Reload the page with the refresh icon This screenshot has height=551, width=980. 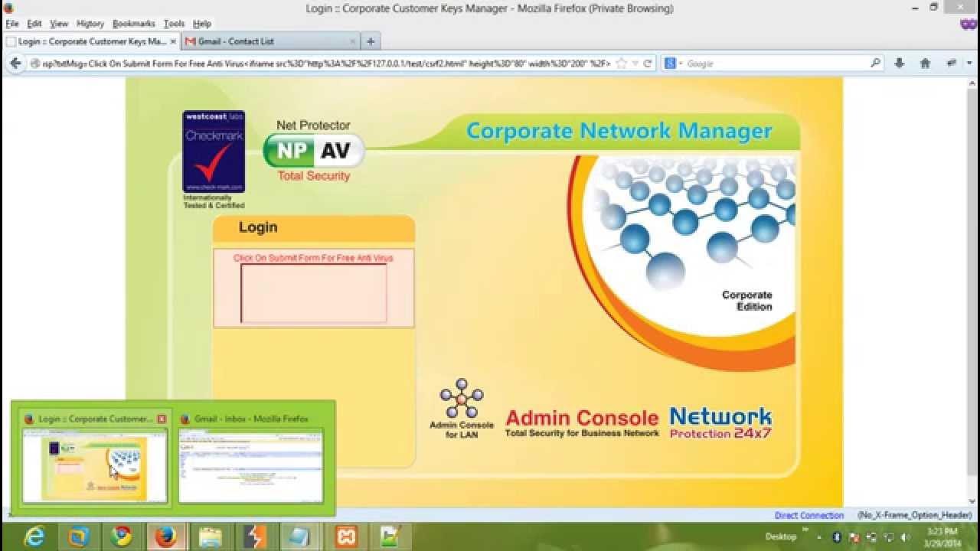click(x=648, y=64)
